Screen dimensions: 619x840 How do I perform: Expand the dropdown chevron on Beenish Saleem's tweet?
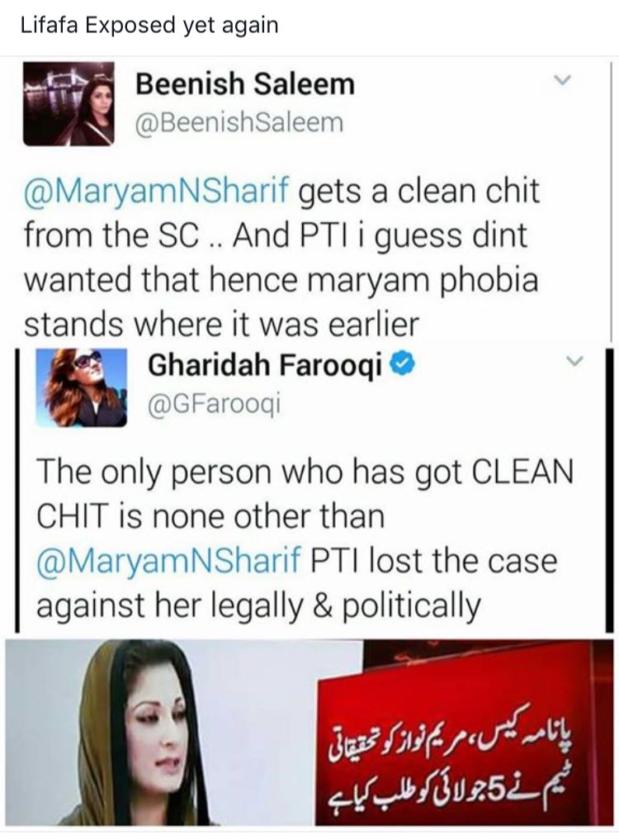click(x=560, y=82)
